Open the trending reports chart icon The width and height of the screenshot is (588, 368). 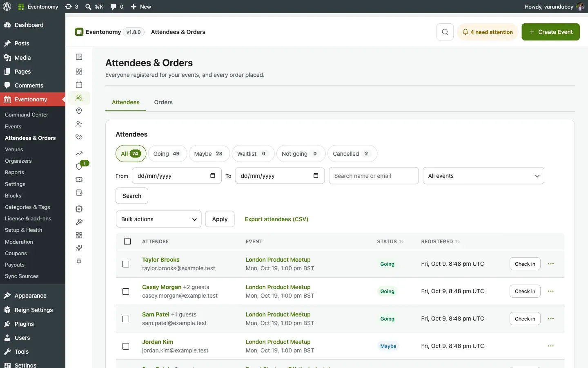79,153
